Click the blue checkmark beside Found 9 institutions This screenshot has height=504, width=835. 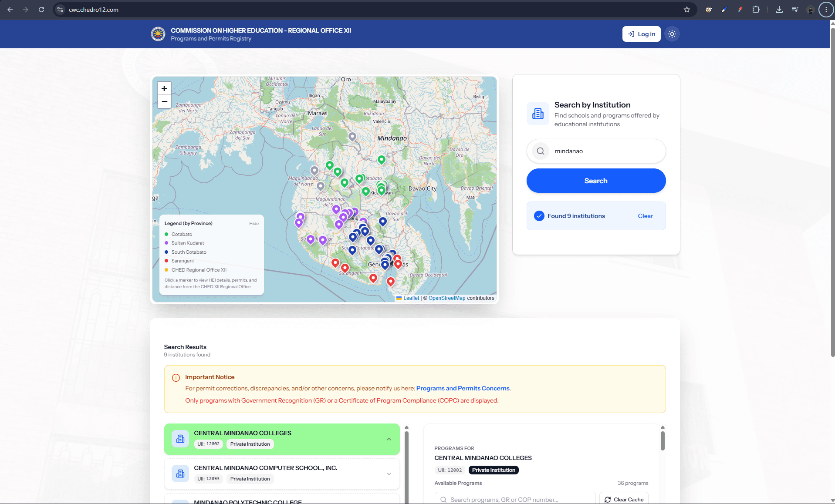click(x=539, y=216)
